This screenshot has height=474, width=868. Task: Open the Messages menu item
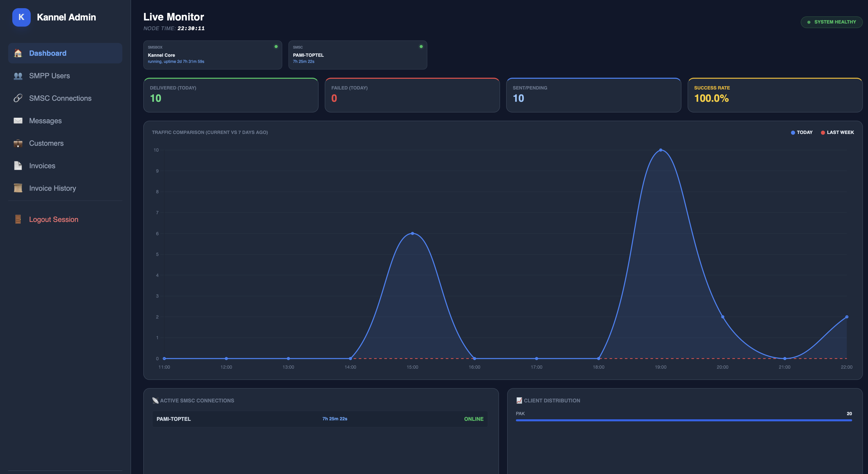[65, 120]
